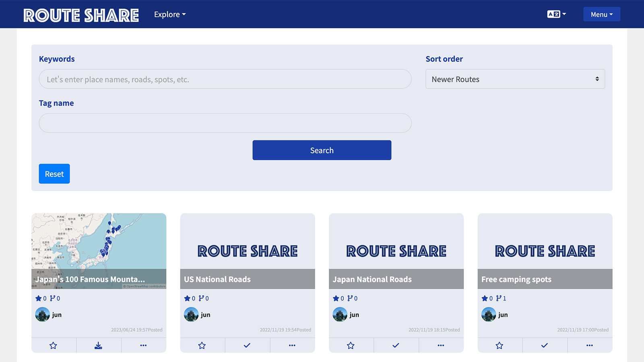Download the Japan's 100 Famous Mountains route
The width and height of the screenshot is (644, 362).
98,346
